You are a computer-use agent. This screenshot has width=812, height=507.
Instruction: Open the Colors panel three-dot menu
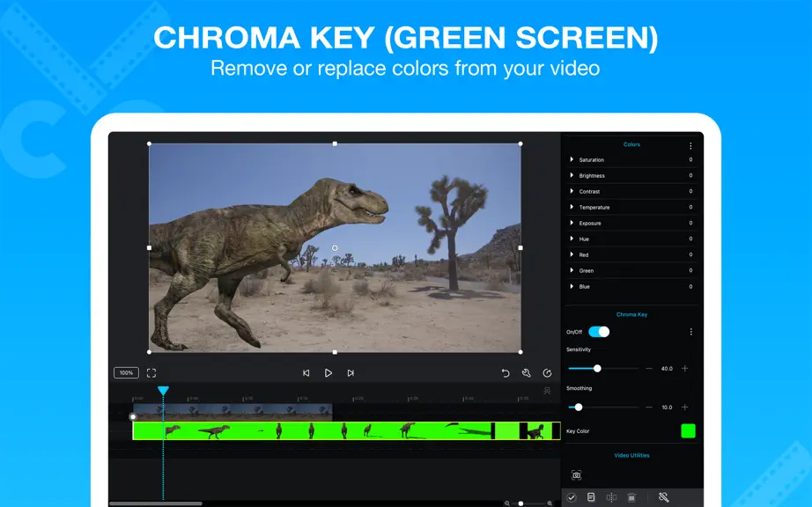pos(690,146)
